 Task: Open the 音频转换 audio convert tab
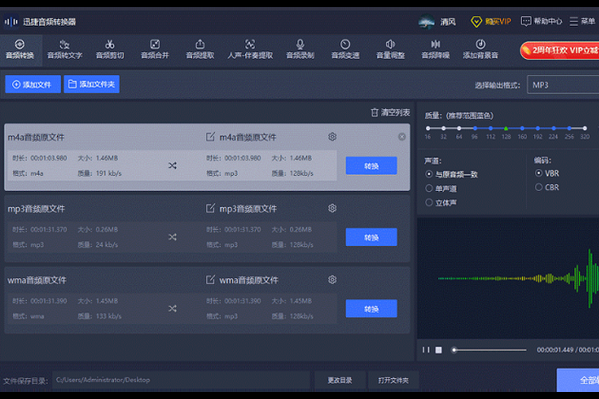tap(20, 50)
